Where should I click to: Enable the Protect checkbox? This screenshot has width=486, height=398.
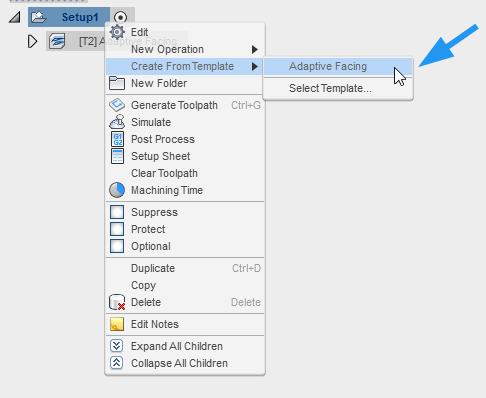pyautogui.click(x=117, y=229)
